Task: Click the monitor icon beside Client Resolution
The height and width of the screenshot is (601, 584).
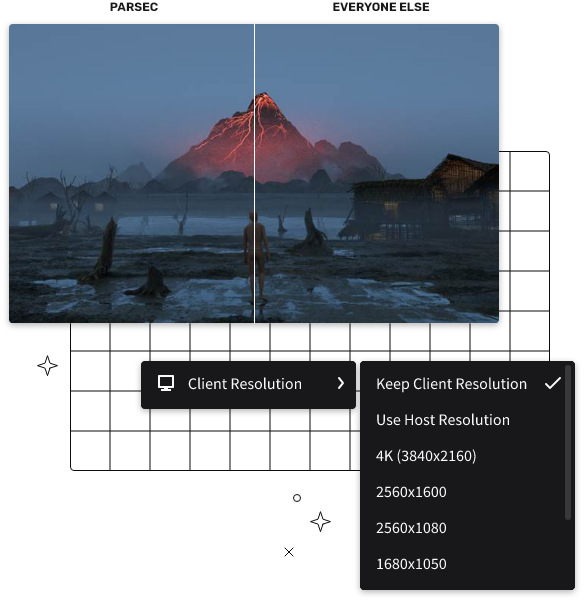Action: click(x=166, y=383)
